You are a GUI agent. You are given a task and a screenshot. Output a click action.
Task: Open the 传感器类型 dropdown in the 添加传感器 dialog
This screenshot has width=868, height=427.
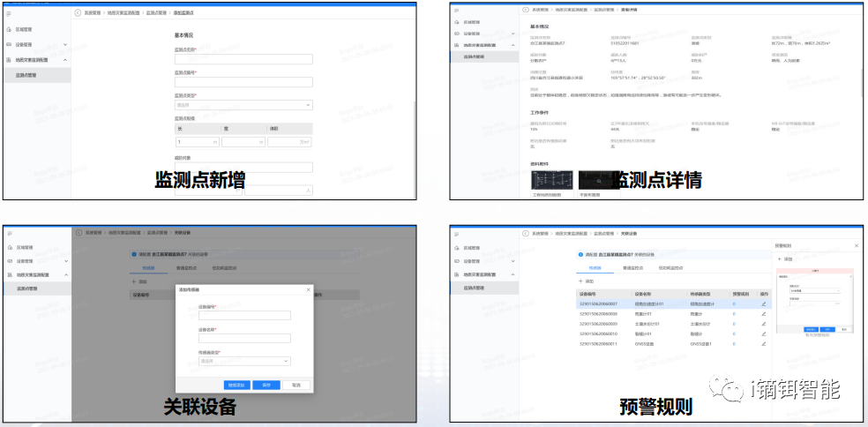[x=244, y=360]
